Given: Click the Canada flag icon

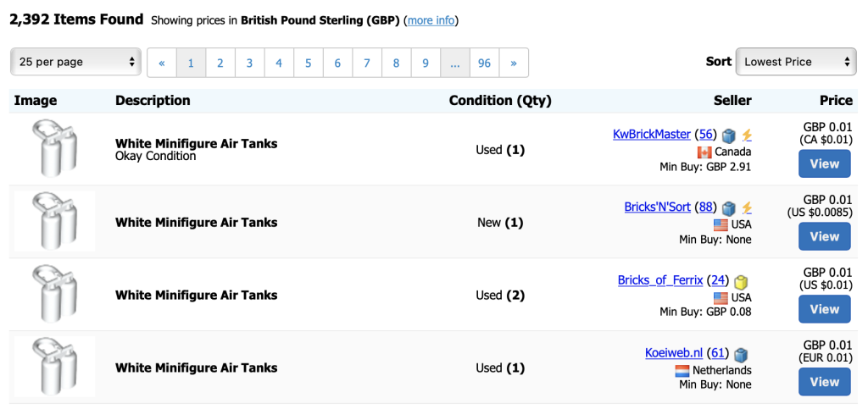Looking at the screenshot, I should coord(704,152).
